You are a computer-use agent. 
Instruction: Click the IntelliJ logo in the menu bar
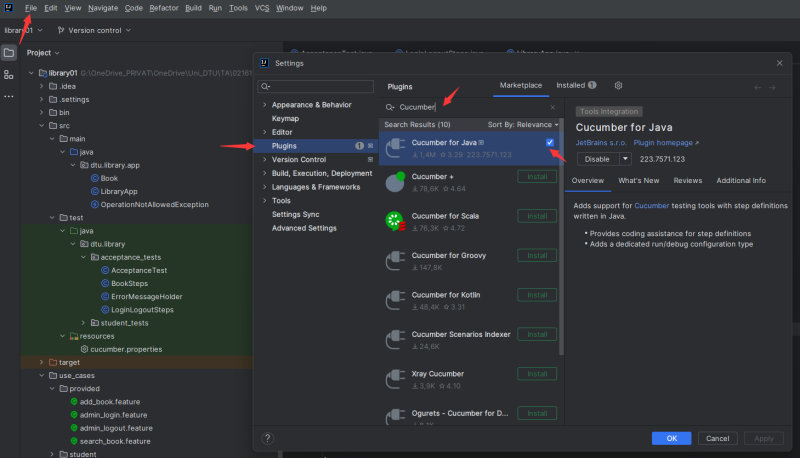9,8
